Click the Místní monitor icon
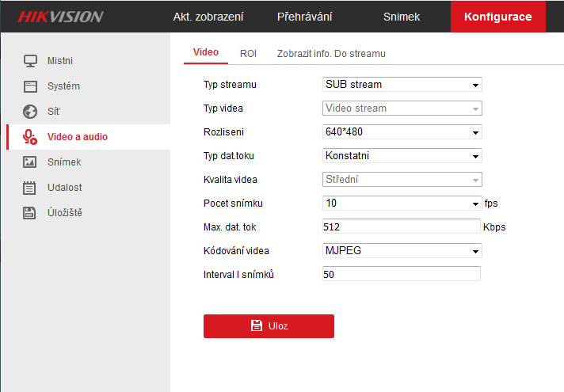 pos(30,61)
